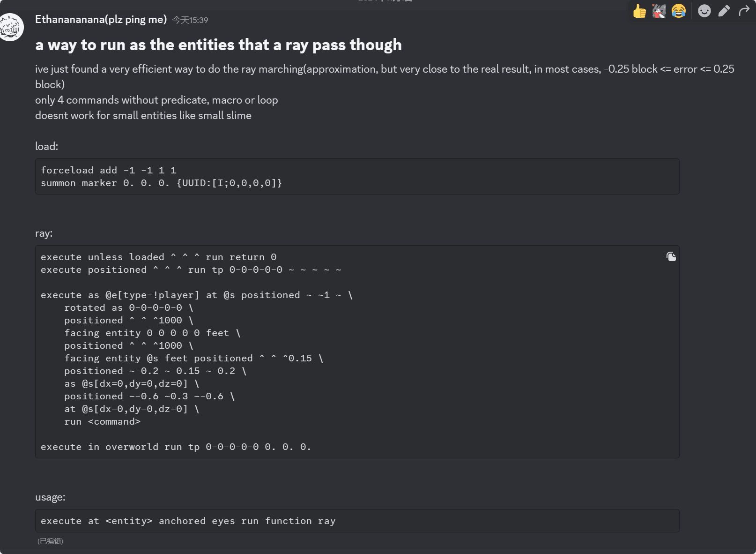Click the 'only 4 commands without predicate' sentence

[156, 100]
